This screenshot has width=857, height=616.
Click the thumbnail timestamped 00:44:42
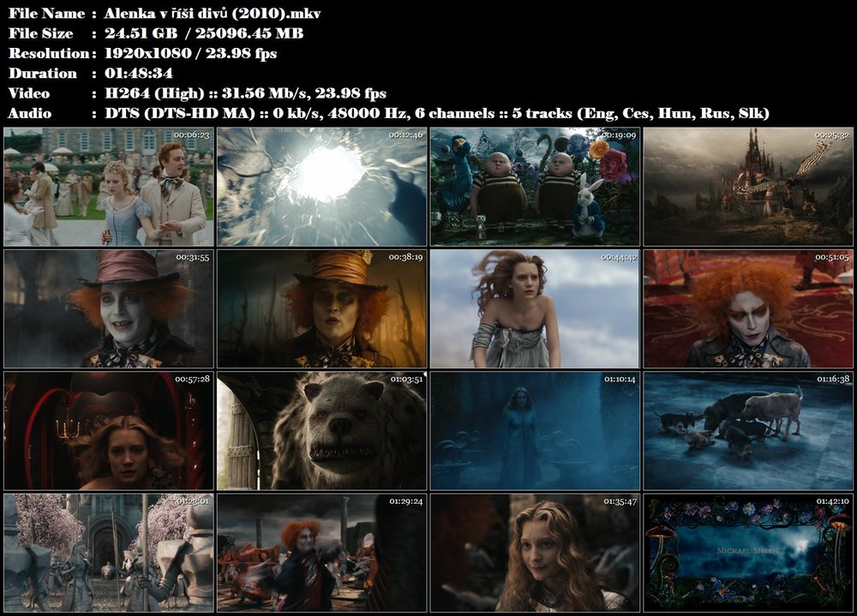[535, 308]
